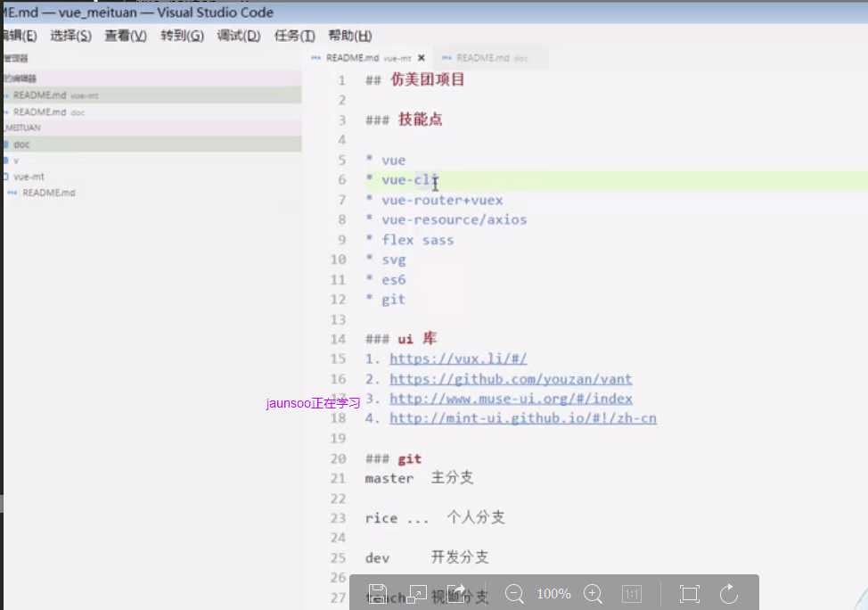Click the dev 开发分支 line
This screenshot has height=610, width=868.
point(427,557)
